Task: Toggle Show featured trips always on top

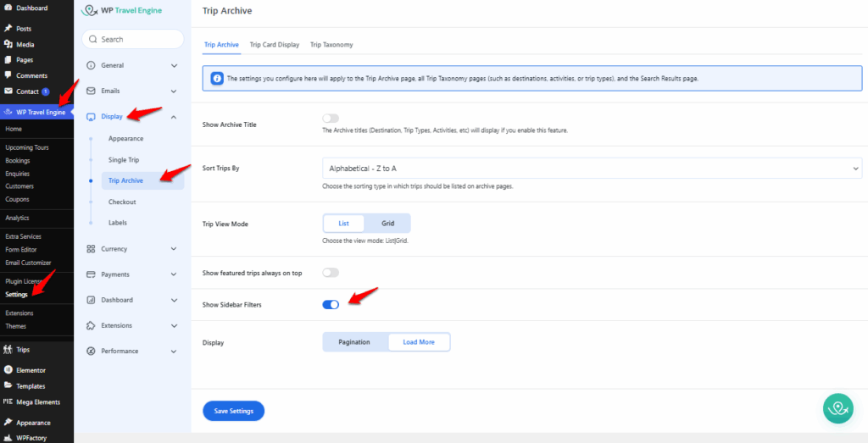Action: pyautogui.click(x=331, y=273)
